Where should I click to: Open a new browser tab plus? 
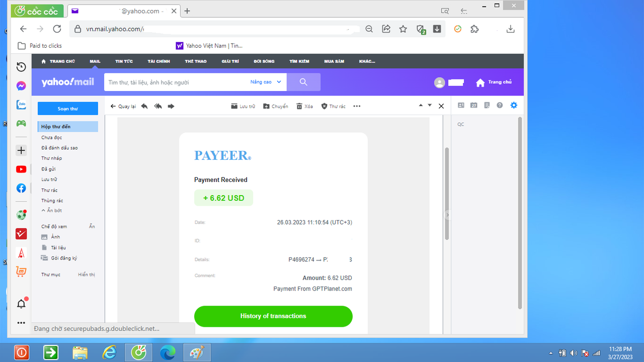187,11
